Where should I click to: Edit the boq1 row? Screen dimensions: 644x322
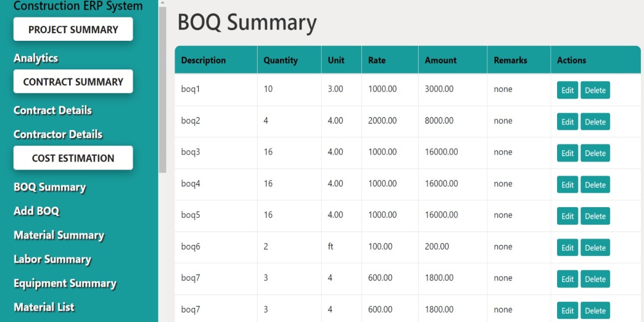[567, 90]
